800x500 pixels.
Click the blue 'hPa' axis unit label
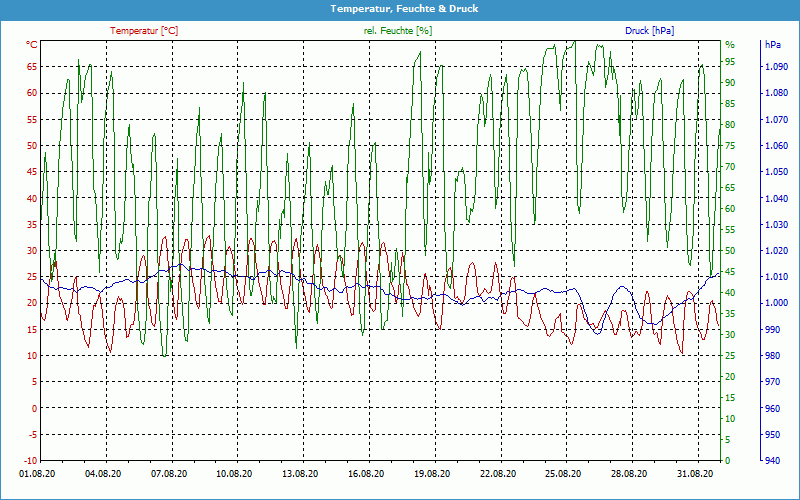click(773, 45)
